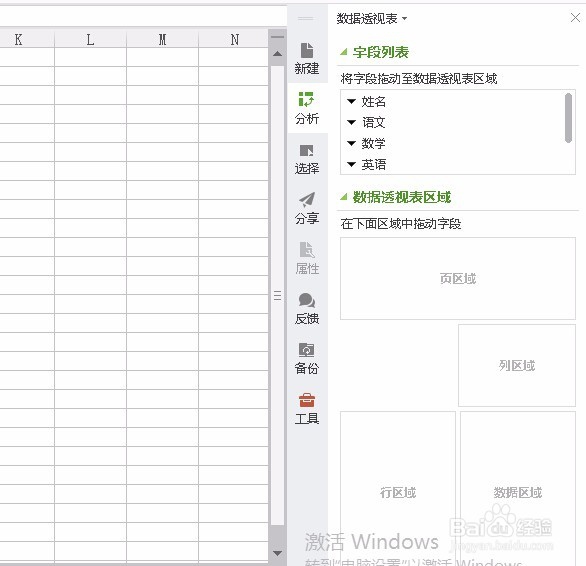Click the sidebar top drag handle

click(x=306, y=18)
